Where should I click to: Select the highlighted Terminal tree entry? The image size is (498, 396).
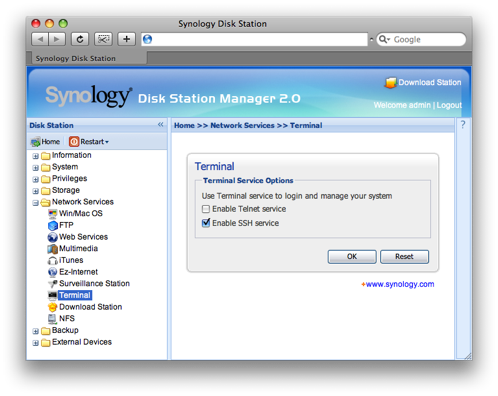pos(75,295)
